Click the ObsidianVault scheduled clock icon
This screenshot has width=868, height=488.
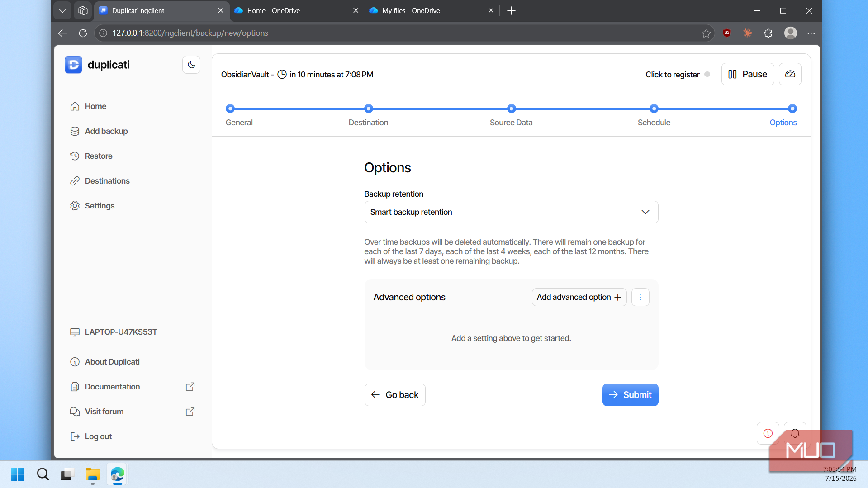pos(282,75)
